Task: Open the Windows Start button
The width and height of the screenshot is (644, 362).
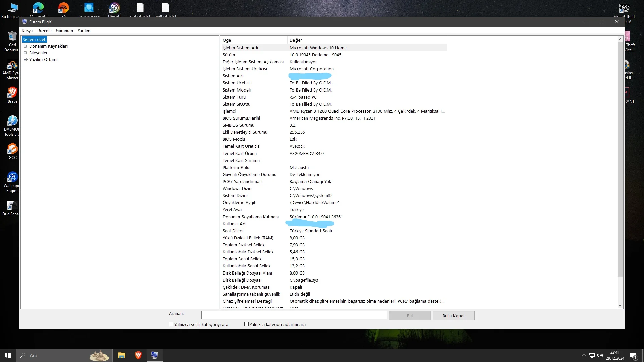Action: tap(8, 355)
